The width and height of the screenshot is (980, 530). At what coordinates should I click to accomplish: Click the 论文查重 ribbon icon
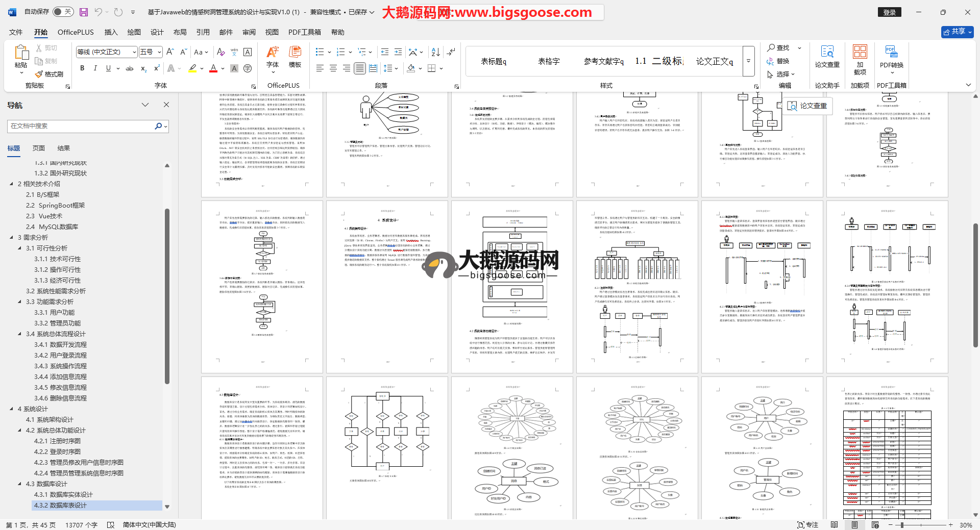click(x=827, y=57)
